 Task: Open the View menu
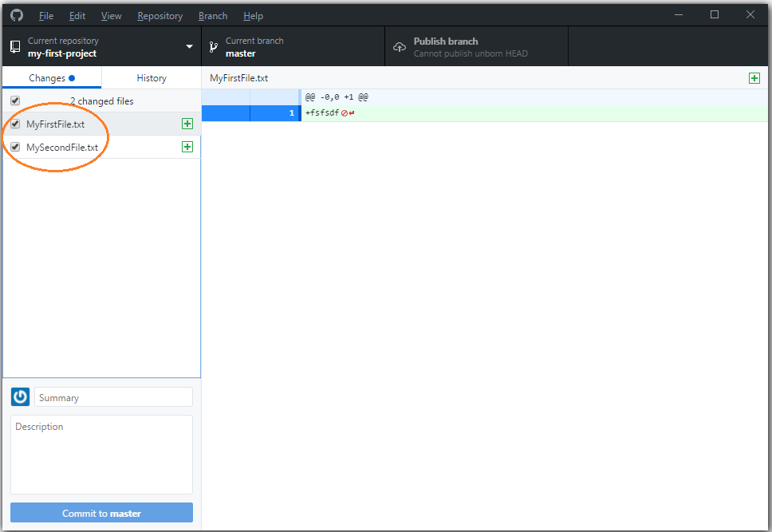[112, 16]
